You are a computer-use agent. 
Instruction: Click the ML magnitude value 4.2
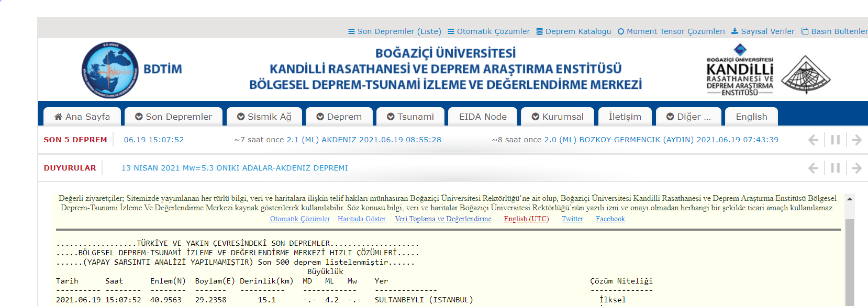point(332,300)
